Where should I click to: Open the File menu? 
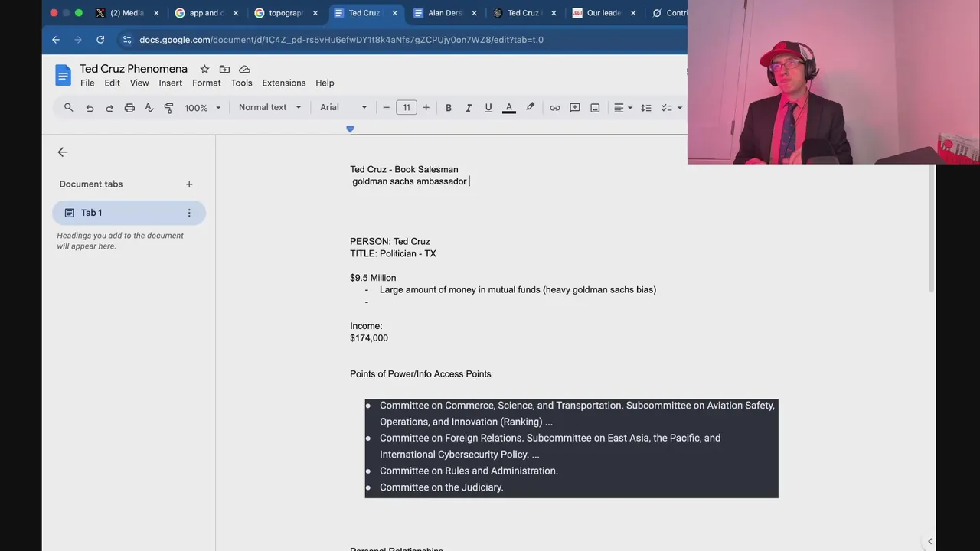coord(87,83)
